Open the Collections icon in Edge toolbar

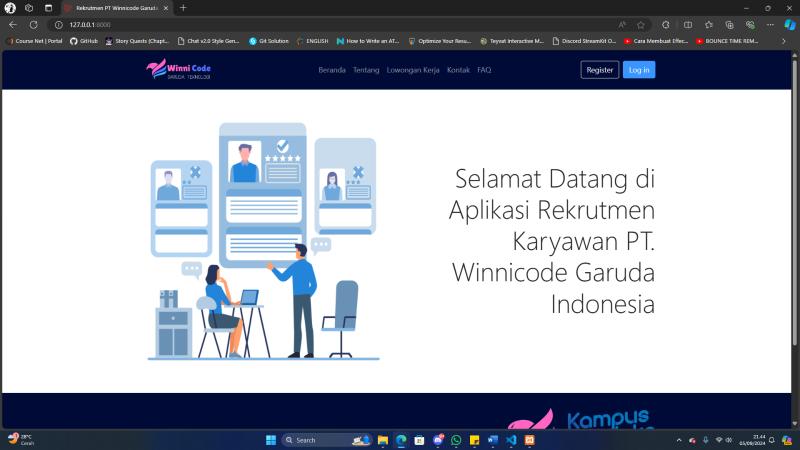(730, 24)
